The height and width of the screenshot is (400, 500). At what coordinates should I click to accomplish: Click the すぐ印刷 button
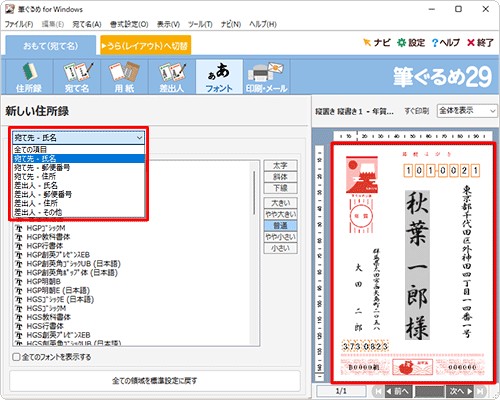pyautogui.click(x=416, y=111)
